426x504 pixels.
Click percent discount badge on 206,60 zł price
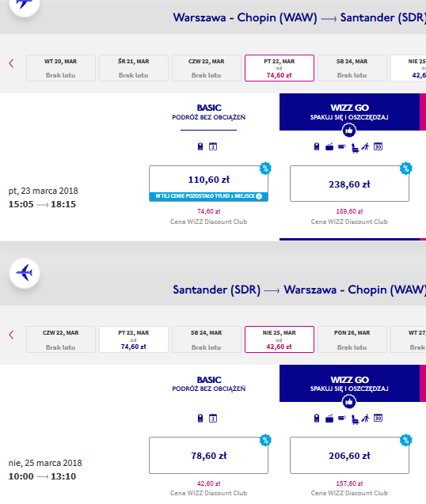pyautogui.click(x=406, y=440)
